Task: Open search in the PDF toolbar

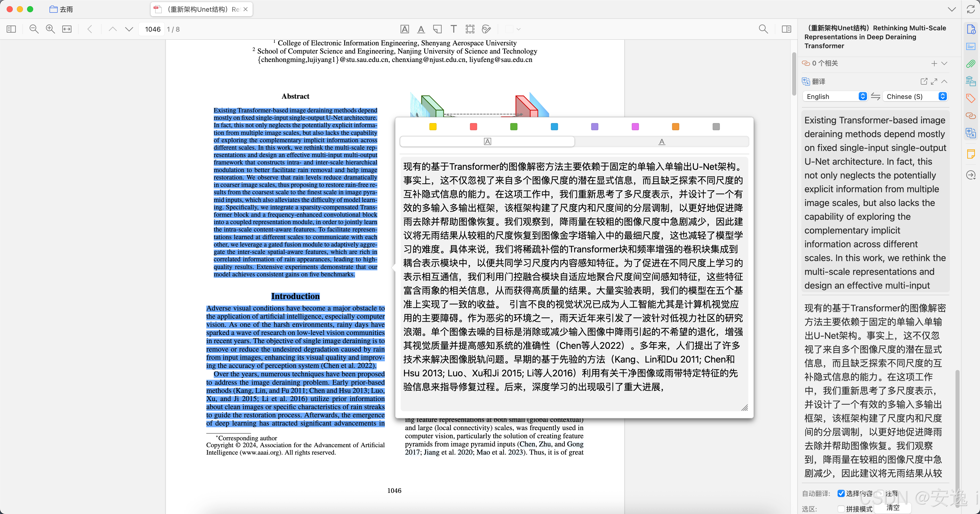Action: pyautogui.click(x=763, y=29)
